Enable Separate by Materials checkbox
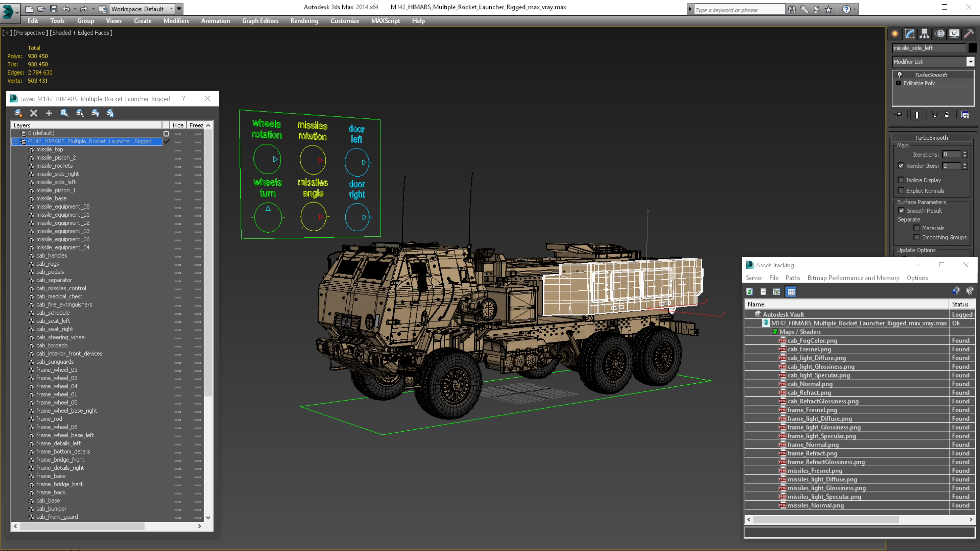This screenshot has height=551, width=980. point(916,228)
